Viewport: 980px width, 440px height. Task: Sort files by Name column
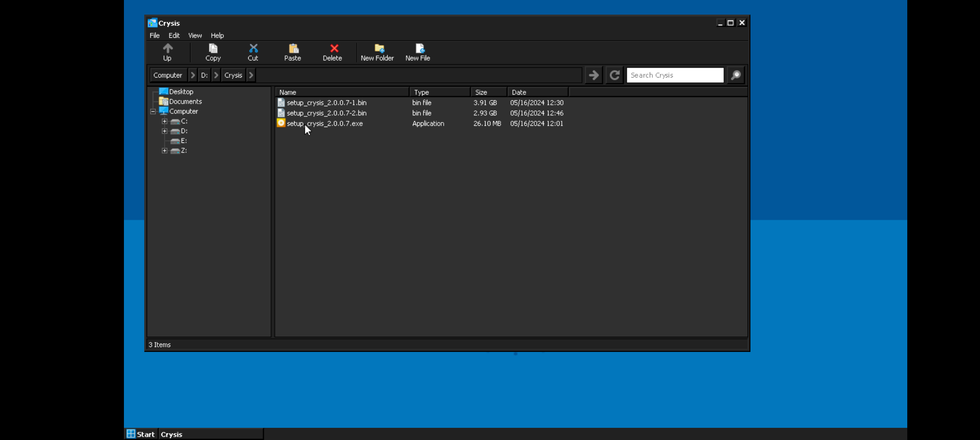pos(342,92)
